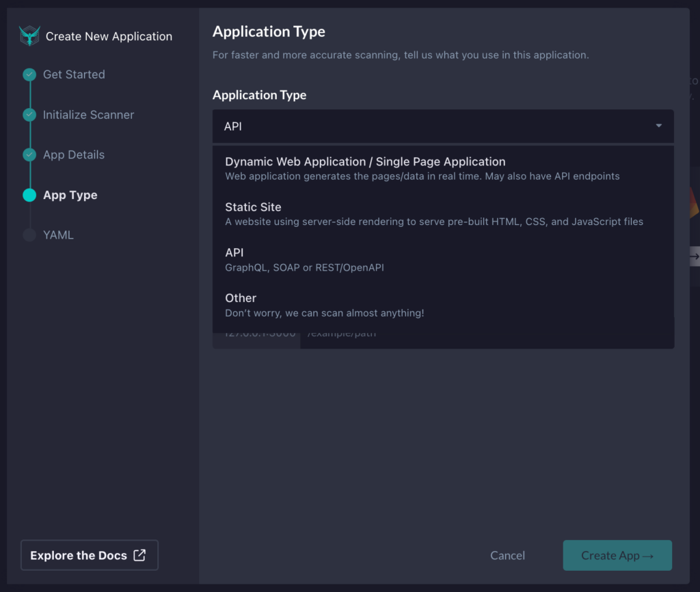700x592 pixels.
Task: Click the 127.0.0.1:3000 host field
Action: [256, 333]
